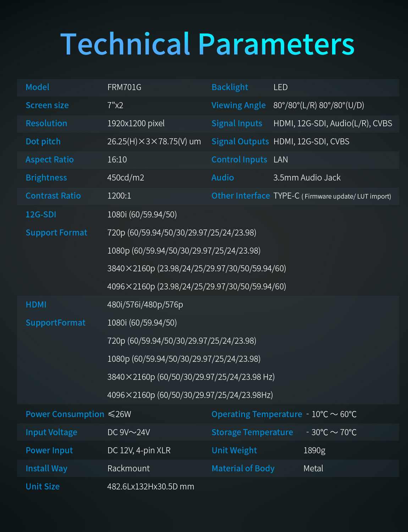Select the Viewing Angle label

[238, 105]
